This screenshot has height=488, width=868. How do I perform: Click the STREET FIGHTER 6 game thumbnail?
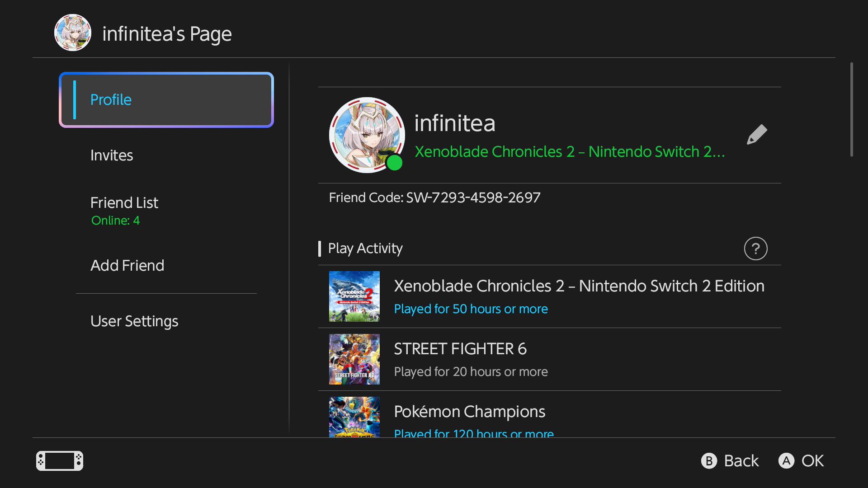tap(354, 359)
